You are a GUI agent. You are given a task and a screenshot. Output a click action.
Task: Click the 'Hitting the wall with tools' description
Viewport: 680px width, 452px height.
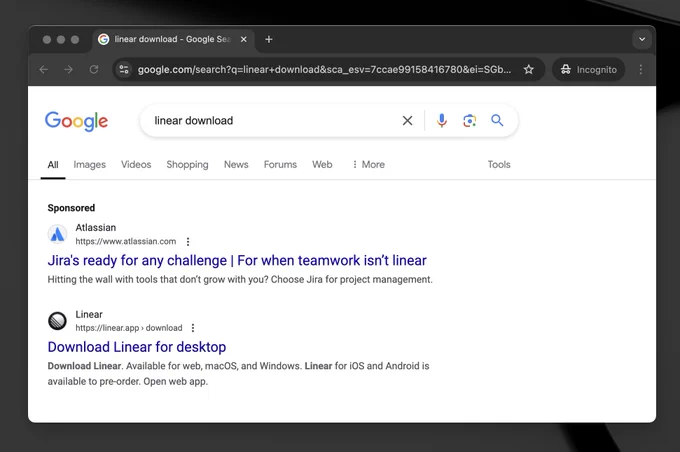point(240,280)
